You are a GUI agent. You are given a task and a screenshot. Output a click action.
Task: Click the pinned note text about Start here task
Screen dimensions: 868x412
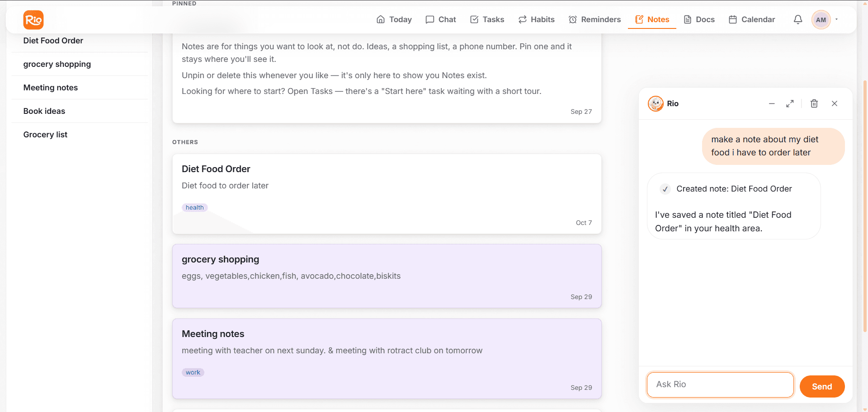[x=361, y=91]
